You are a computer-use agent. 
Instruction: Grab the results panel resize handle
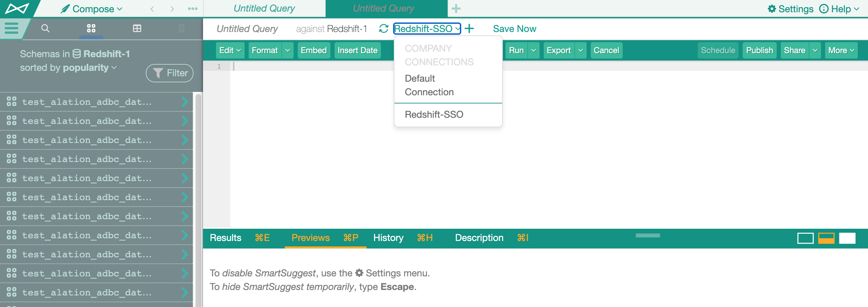pos(648,235)
